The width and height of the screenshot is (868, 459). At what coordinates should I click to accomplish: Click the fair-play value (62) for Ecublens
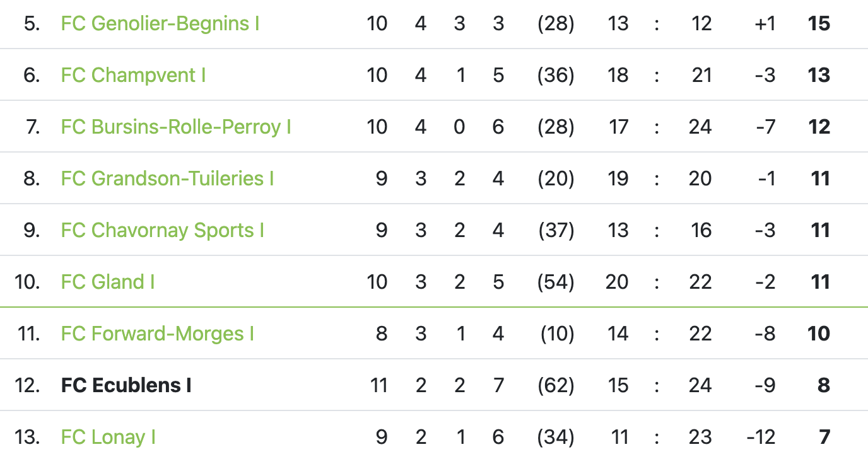[x=556, y=385]
